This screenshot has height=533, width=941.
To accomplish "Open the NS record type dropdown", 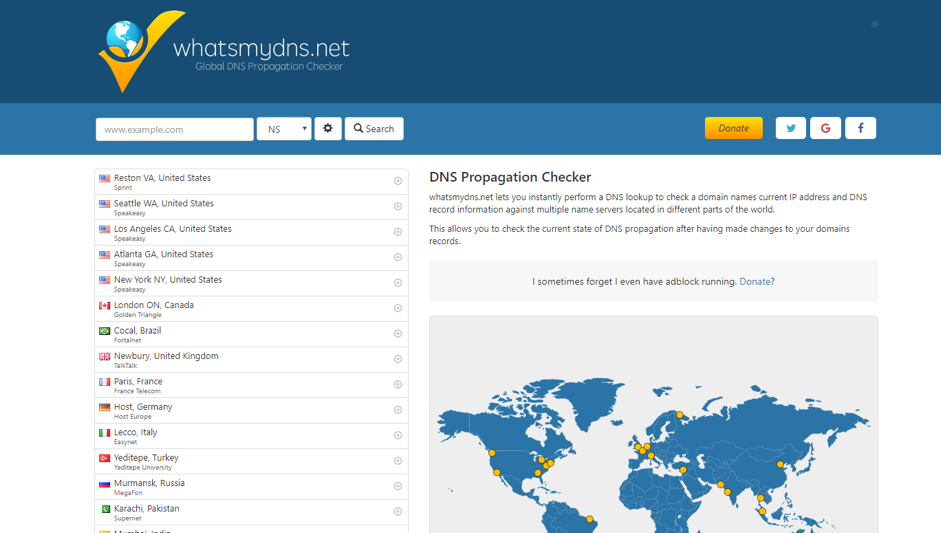I will tap(284, 129).
